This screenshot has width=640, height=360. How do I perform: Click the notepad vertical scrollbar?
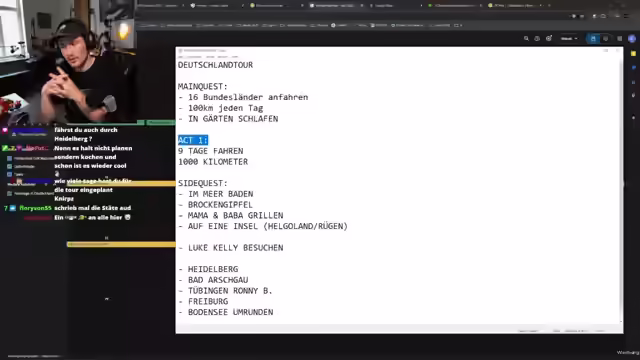pos(621,188)
